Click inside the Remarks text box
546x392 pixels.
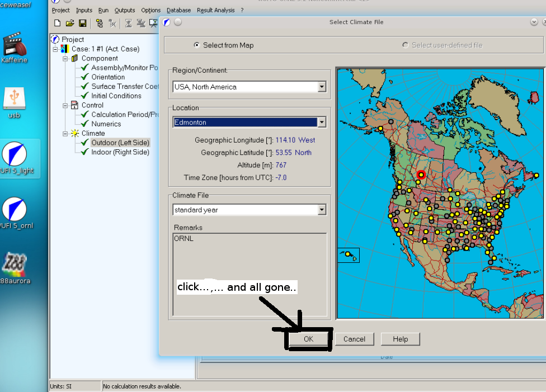point(249,274)
